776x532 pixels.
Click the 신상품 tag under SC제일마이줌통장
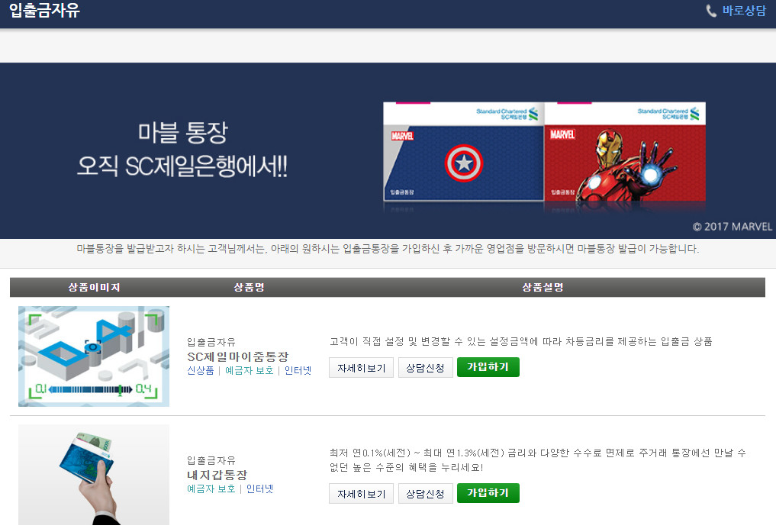[201, 371]
